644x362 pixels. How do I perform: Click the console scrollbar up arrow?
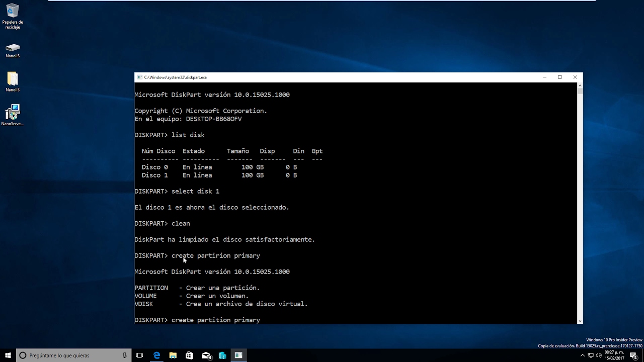coord(580,85)
